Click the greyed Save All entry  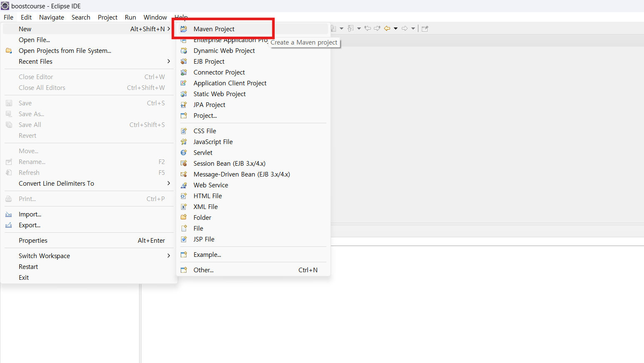point(88,125)
